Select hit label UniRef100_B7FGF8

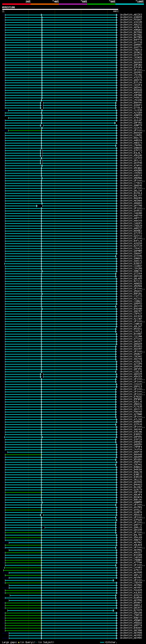pos(131,67)
